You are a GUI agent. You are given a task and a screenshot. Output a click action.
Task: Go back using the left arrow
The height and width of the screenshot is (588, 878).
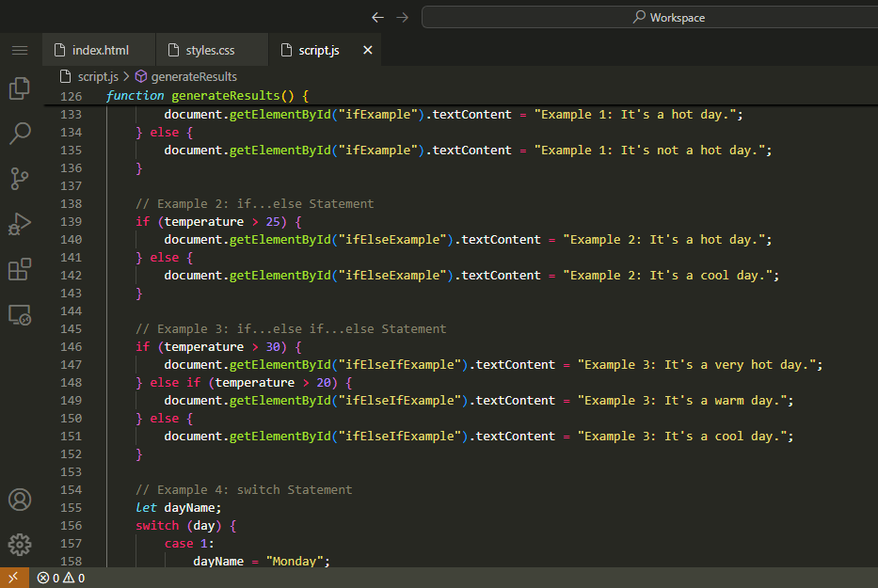click(377, 17)
